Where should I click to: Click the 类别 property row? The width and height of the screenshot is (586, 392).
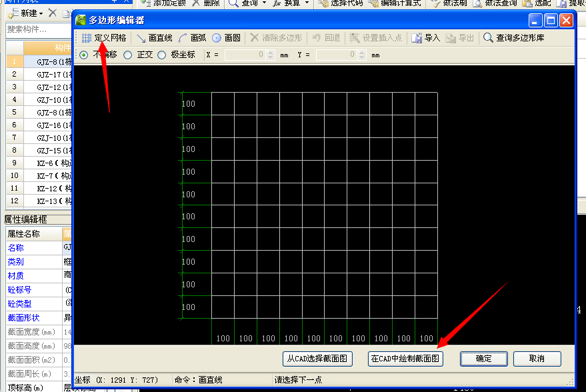point(39,262)
